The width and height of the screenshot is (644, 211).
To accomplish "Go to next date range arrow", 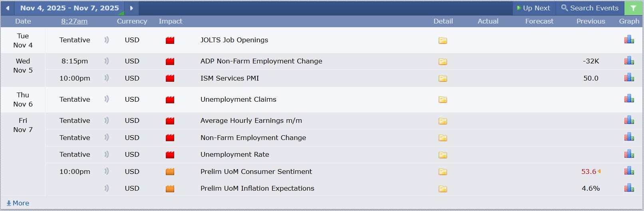I will click(131, 8).
